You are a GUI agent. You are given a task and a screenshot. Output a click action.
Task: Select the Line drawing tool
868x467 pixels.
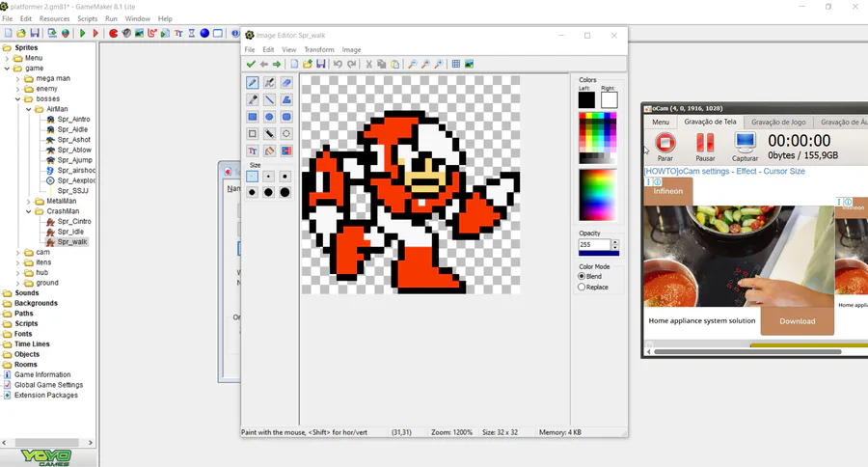(x=269, y=100)
